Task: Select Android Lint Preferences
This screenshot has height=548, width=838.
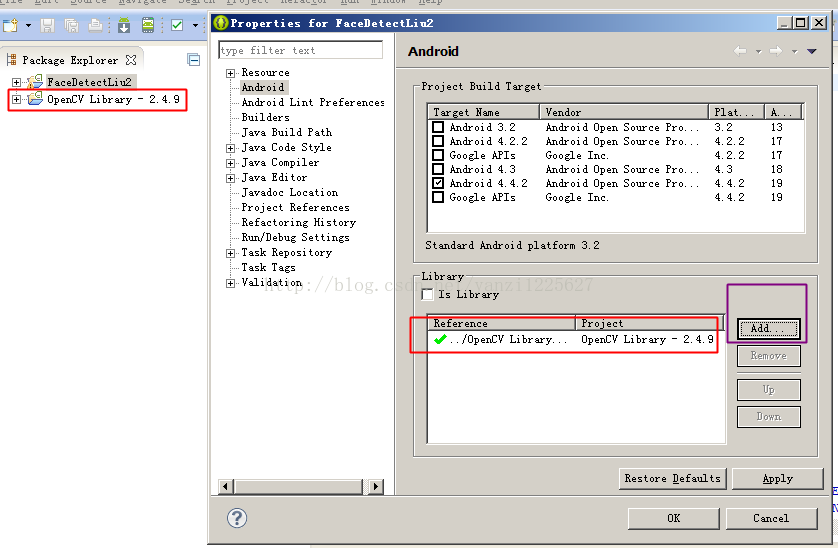Action: coord(313,102)
